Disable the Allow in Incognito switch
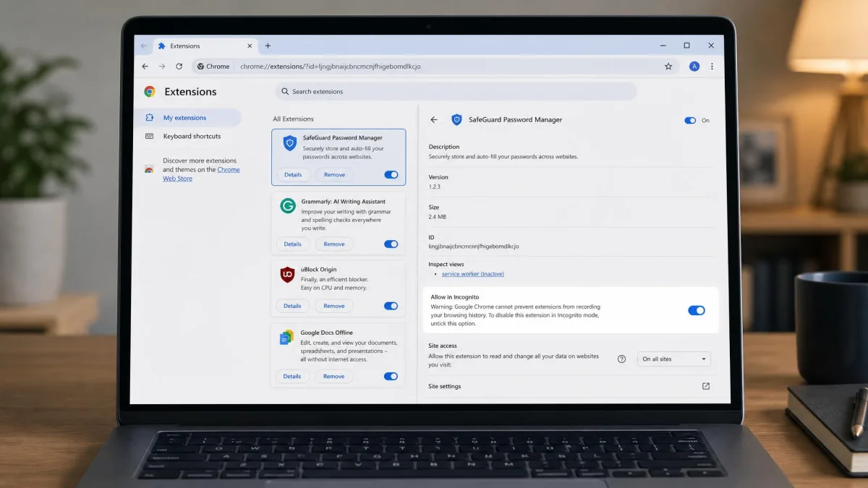Image resolution: width=868 pixels, height=488 pixels. point(697,310)
